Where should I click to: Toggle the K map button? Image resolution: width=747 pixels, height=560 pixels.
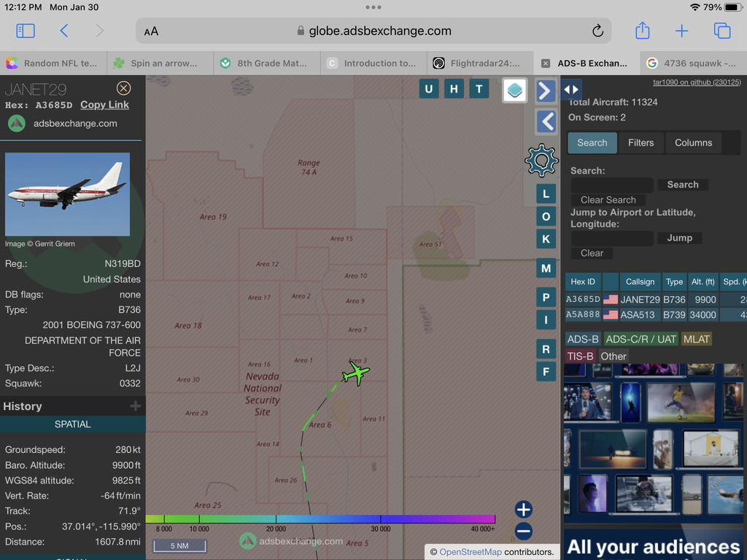pyautogui.click(x=546, y=239)
